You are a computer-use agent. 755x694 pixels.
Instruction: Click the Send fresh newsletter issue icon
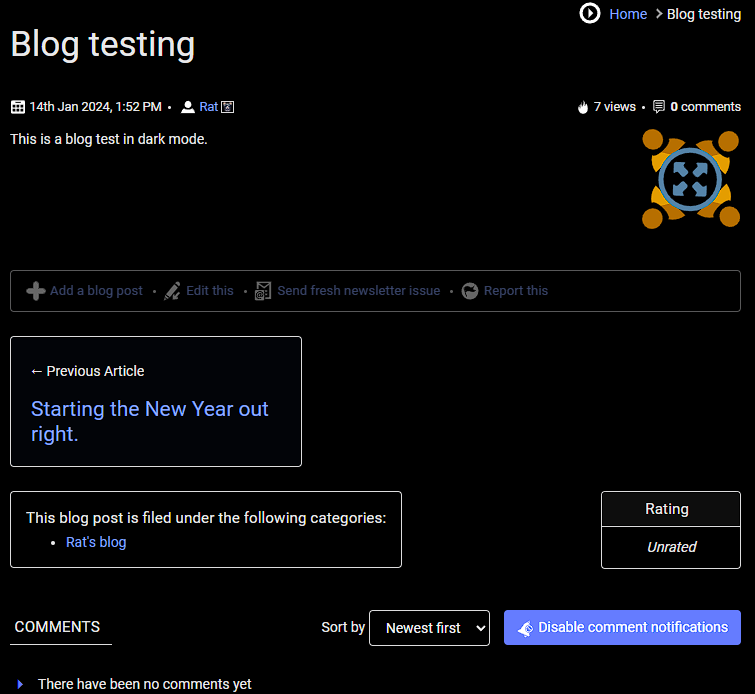263,291
